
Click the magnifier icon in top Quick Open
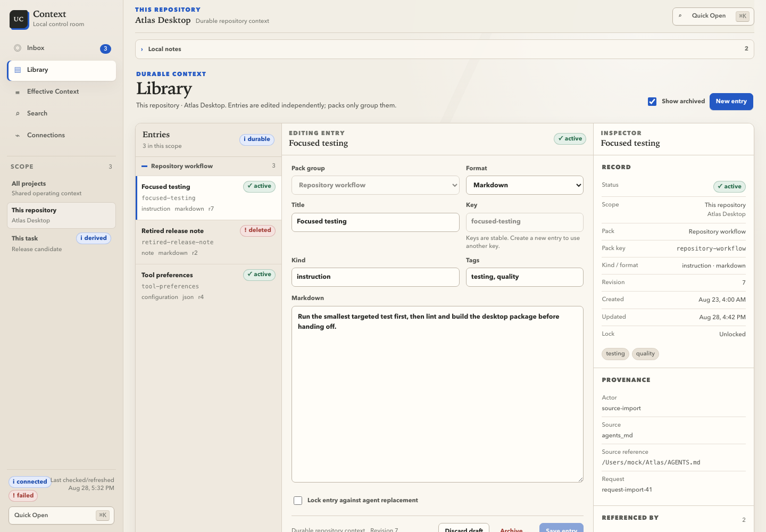click(680, 16)
